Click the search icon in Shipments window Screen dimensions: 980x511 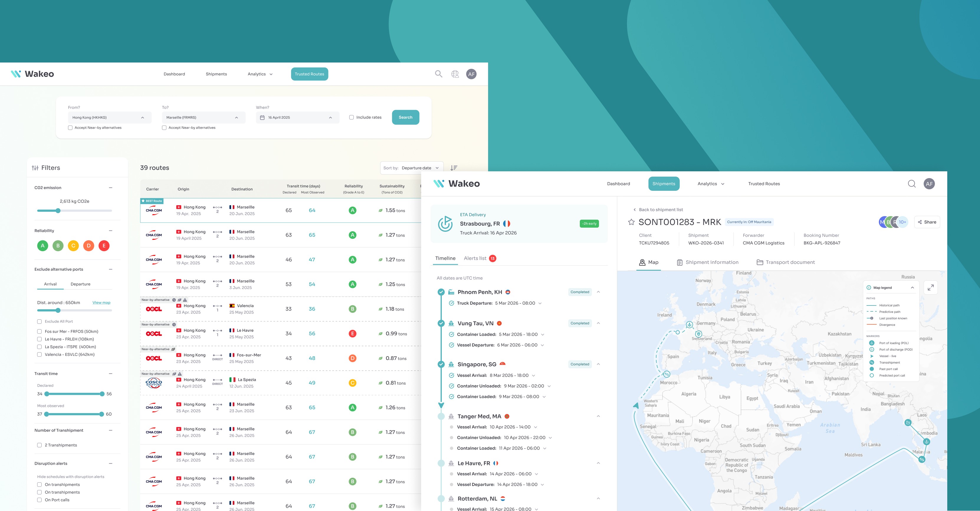click(912, 184)
